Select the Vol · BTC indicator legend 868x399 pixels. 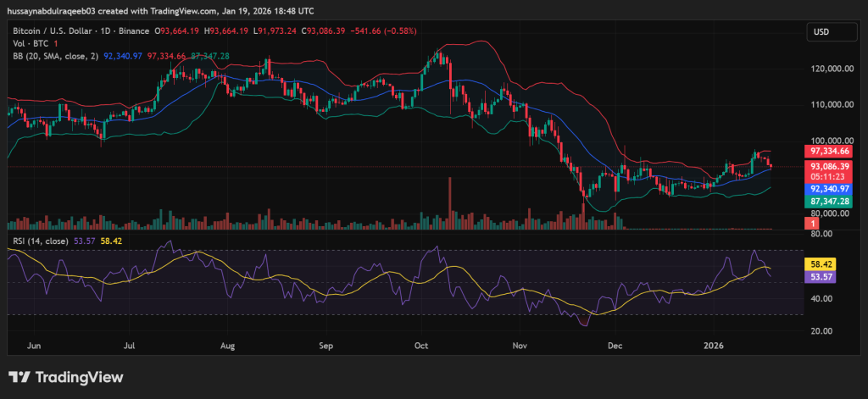click(27, 43)
